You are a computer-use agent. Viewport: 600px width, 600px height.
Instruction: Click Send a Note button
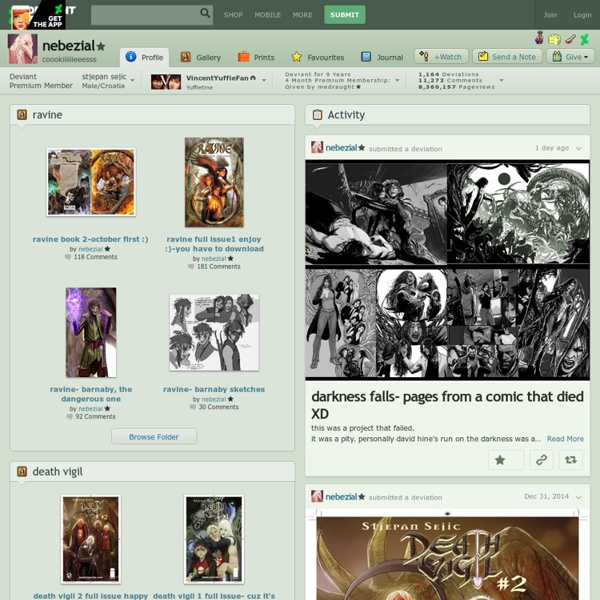(507, 57)
